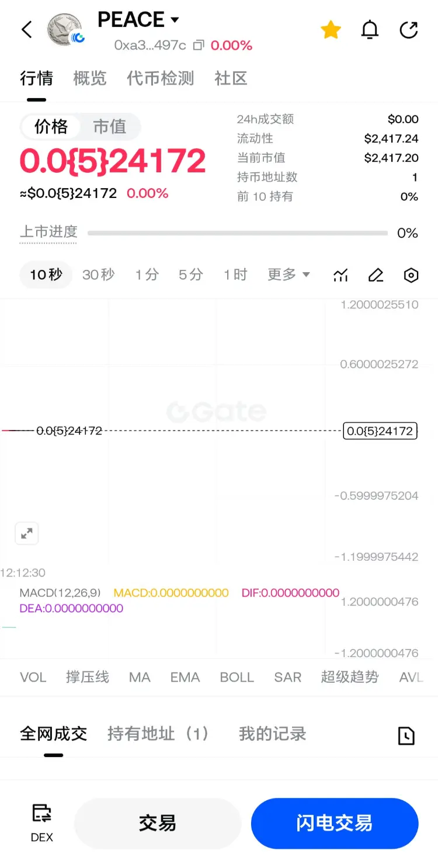This screenshot has height=868, width=438.
Task: Tap the 交易 button
Action: tap(158, 823)
